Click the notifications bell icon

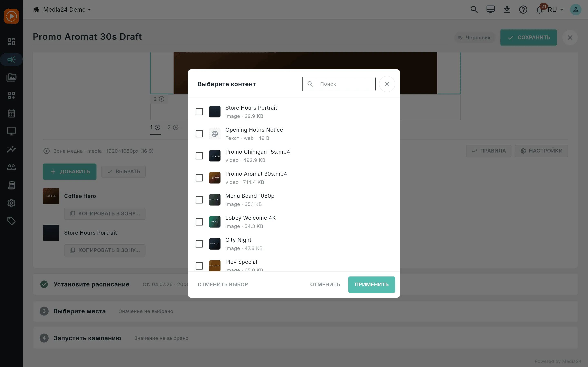click(x=540, y=10)
